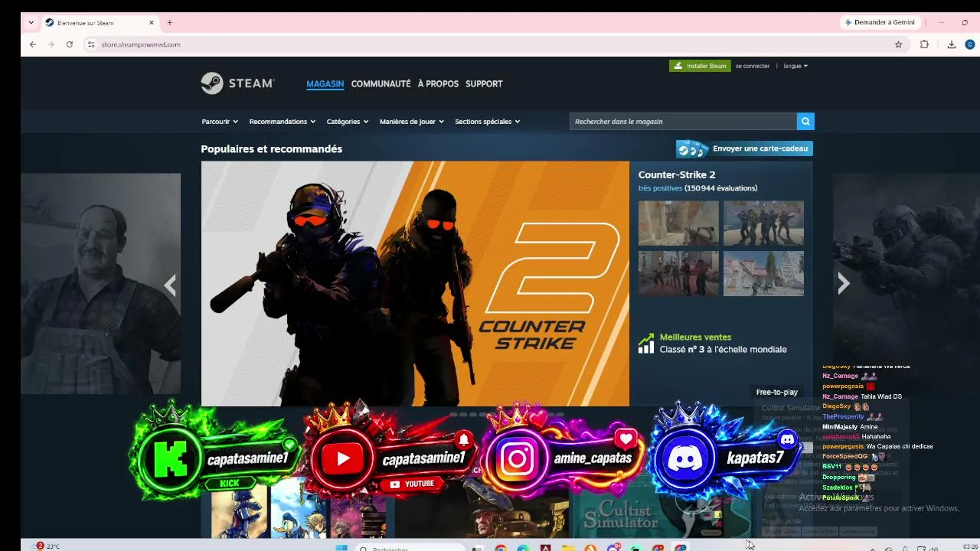This screenshot has height=551, width=980.
Task: Open the très positives reviews link
Action: [660, 188]
